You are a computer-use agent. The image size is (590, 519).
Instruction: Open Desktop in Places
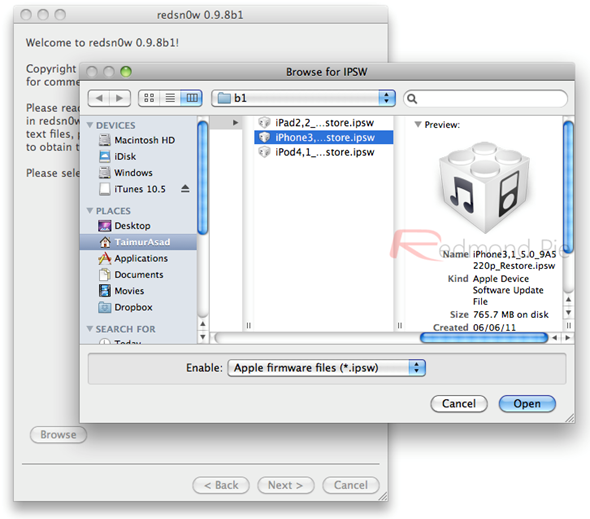(138, 226)
